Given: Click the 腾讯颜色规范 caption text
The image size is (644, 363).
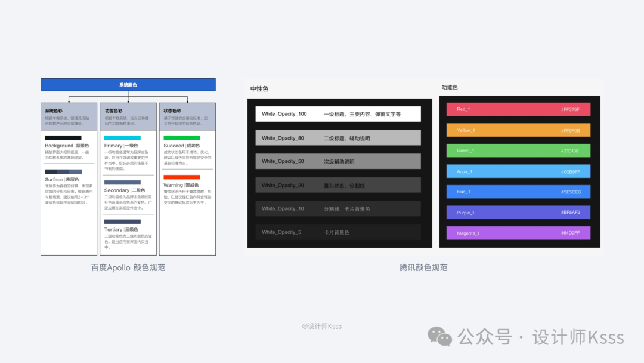Looking at the screenshot, I should [x=423, y=267].
